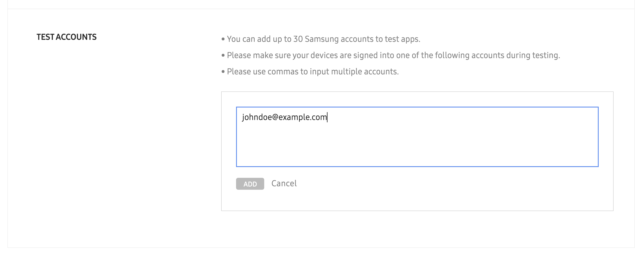Click the '30 Samsung accounts' instruction line

point(323,39)
